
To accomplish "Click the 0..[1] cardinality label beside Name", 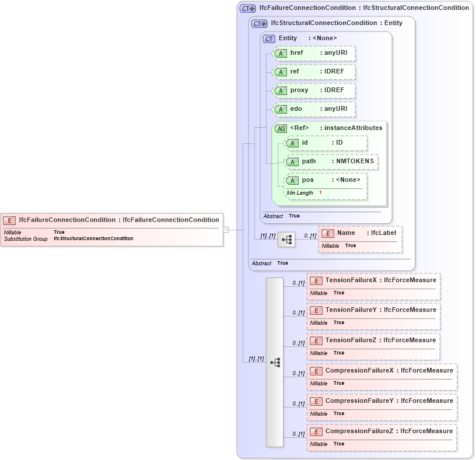I will [x=310, y=236].
